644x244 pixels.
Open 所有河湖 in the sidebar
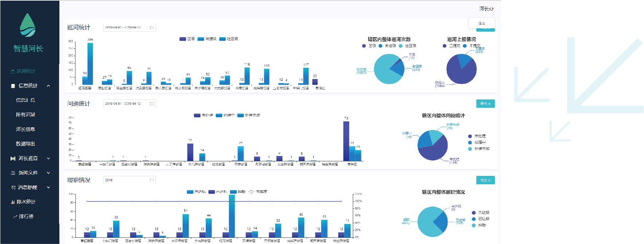26,115
